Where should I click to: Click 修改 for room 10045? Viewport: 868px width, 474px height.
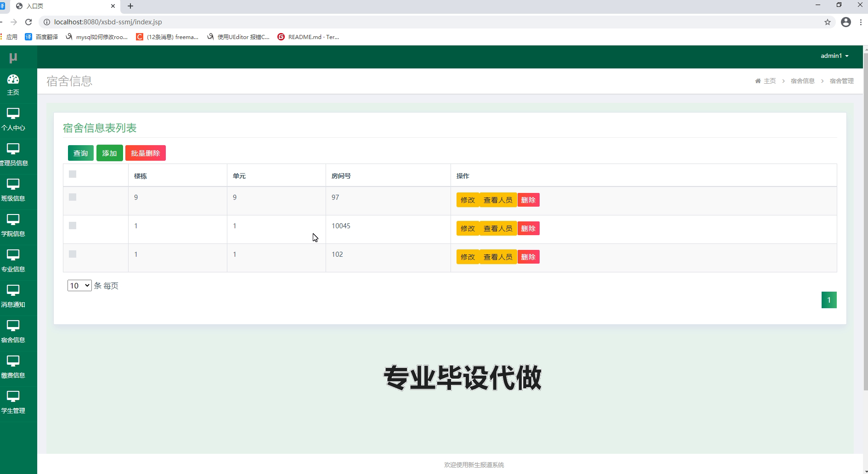click(x=468, y=229)
